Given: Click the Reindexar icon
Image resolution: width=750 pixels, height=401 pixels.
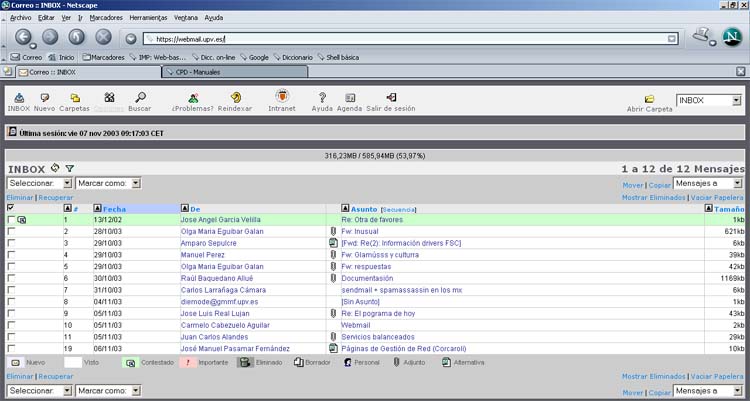Looking at the screenshot, I should point(235,98).
